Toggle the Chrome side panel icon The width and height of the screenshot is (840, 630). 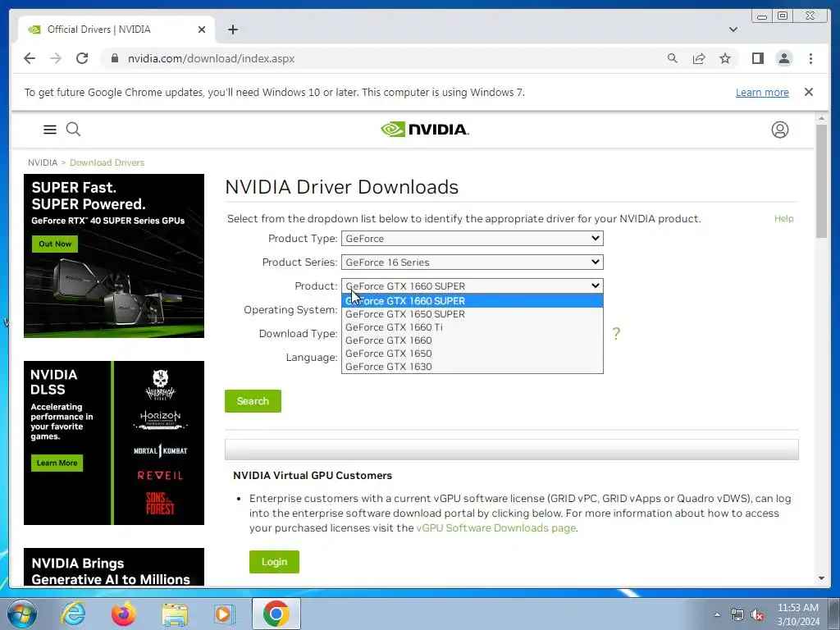click(757, 58)
